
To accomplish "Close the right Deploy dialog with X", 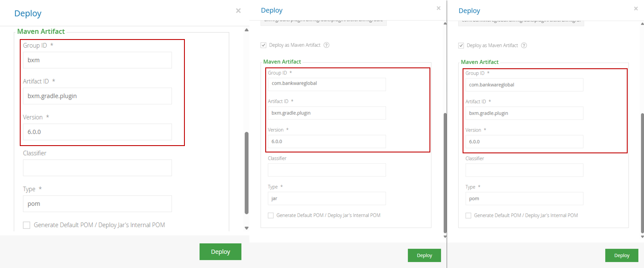I will pos(636,9).
